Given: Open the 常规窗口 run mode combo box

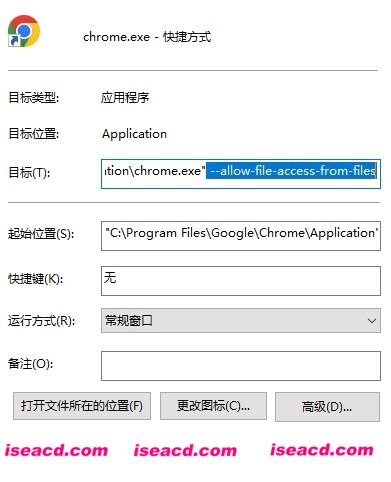Looking at the screenshot, I should [x=241, y=320].
